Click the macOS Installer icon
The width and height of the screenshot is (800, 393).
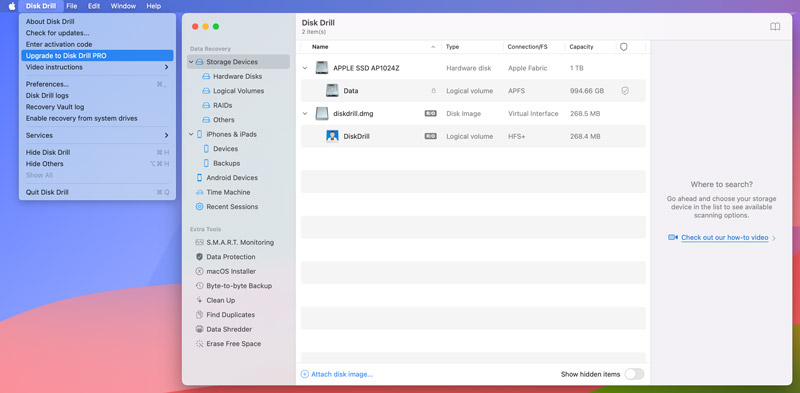(x=199, y=272)
